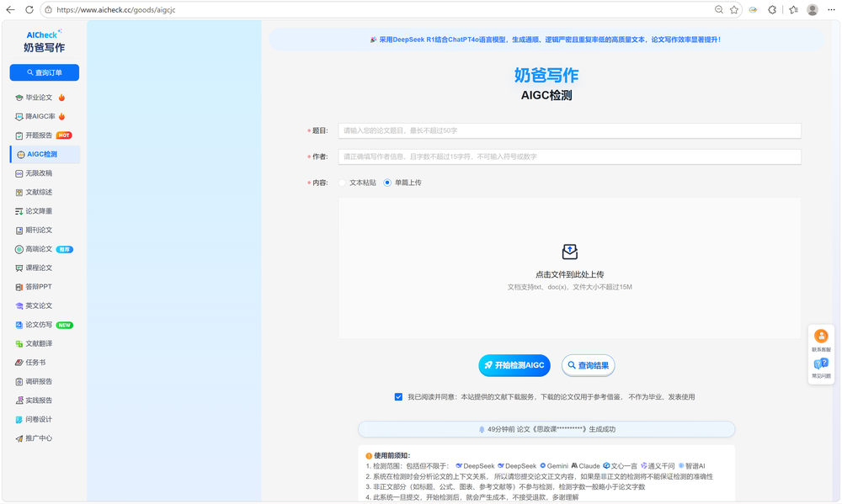Click the 查询订单 button
This screenshot has height=504, width=842.
tap(45, 72)
